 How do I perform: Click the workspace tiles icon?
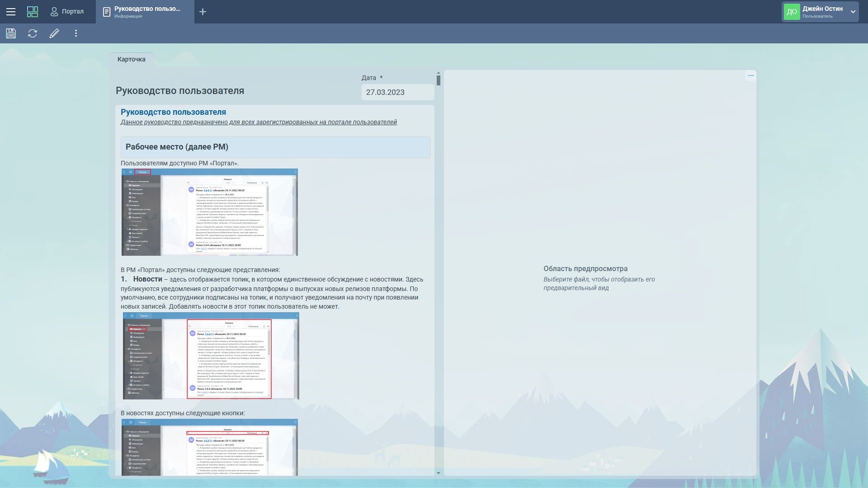pos(33,12)
